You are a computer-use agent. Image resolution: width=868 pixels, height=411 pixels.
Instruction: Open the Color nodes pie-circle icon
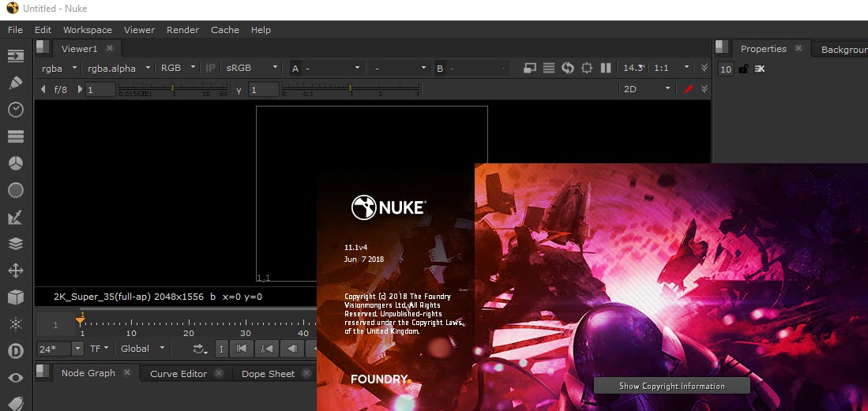(16, 163)
